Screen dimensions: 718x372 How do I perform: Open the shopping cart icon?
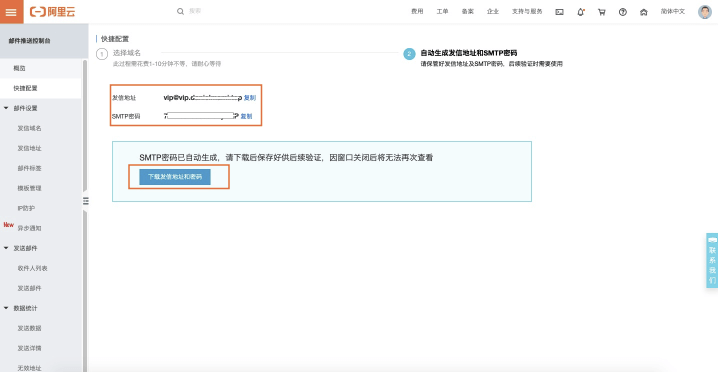click(x=602, y=12)
